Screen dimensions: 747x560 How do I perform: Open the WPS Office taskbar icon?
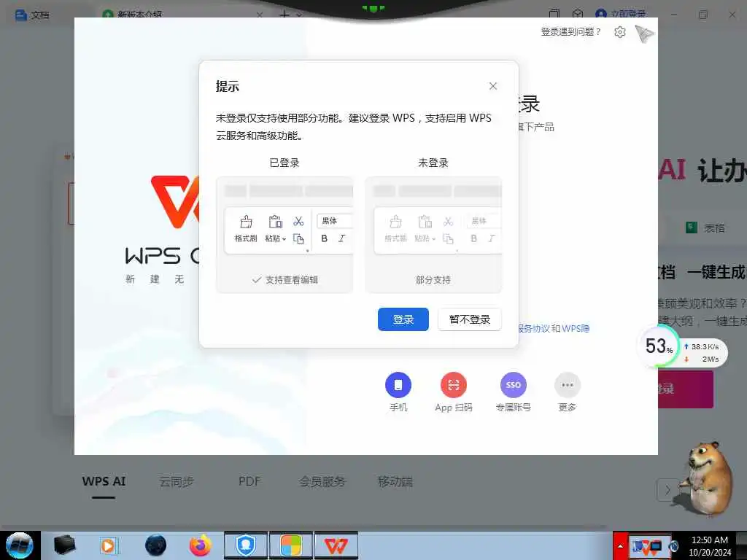tap(336, 545)
